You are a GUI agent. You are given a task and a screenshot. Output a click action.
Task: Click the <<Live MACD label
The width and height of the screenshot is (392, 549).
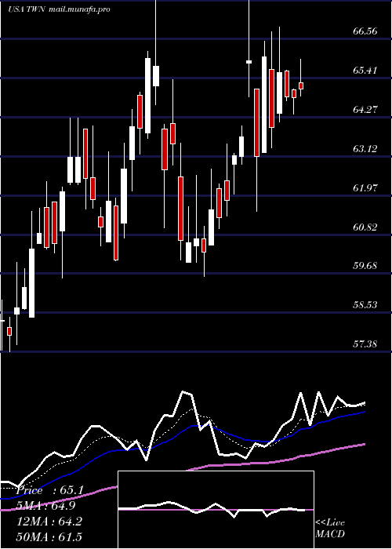point(330,528)
